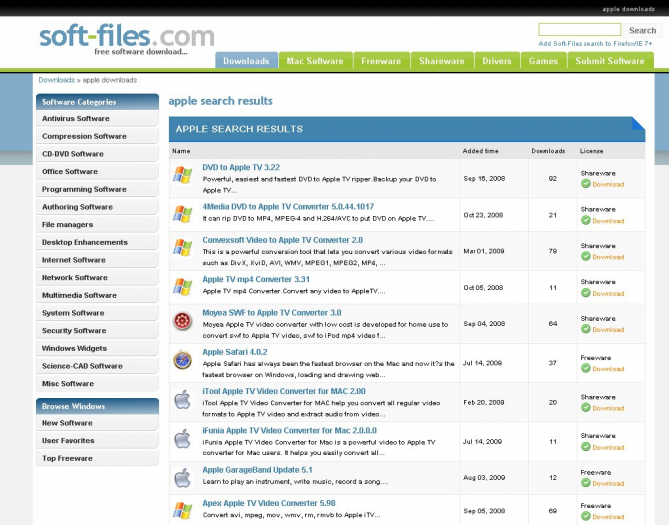Screen dimensions: 669x525
Task: Click Windows icon beside Convexsoft Video to Apple TV Converter
Action: click(182, 248)
